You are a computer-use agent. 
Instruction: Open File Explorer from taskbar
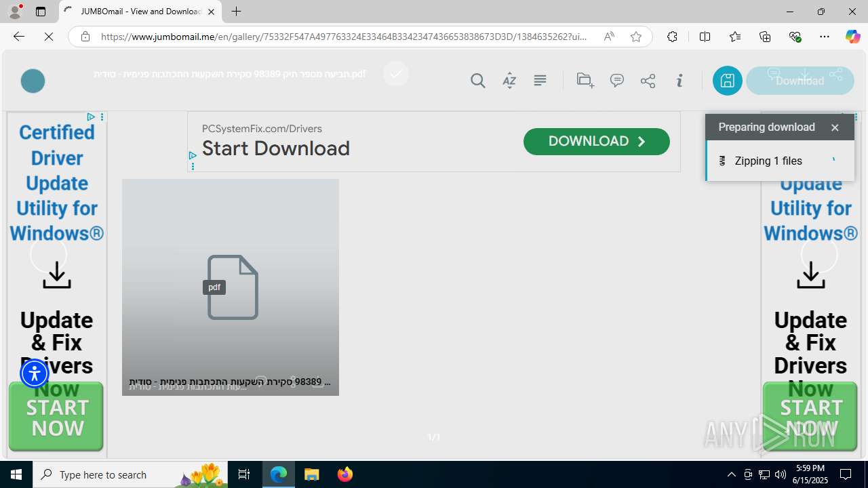tap(312, 474)
